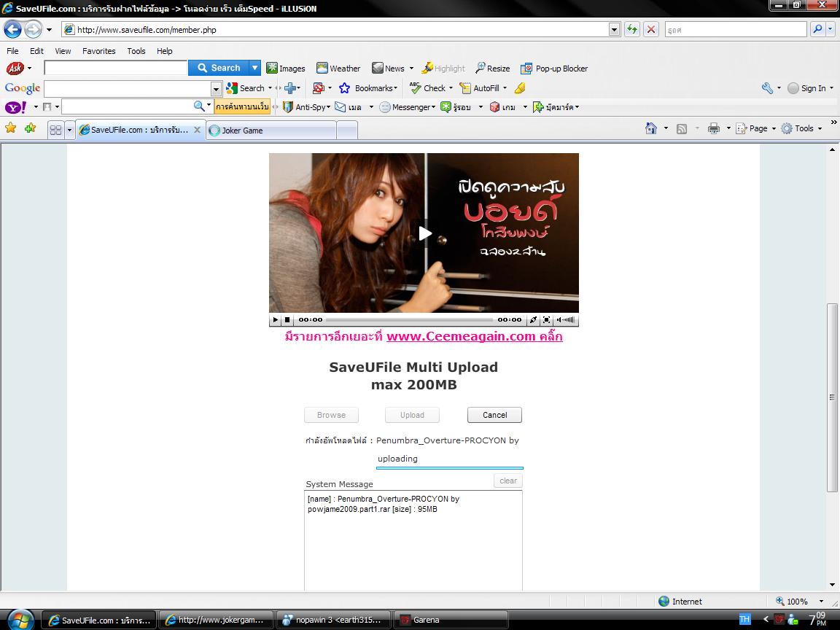Viewport: 840px width, 630px height.
Task: Click the page vertical scrollbar thumb
Action: point(831,397)
